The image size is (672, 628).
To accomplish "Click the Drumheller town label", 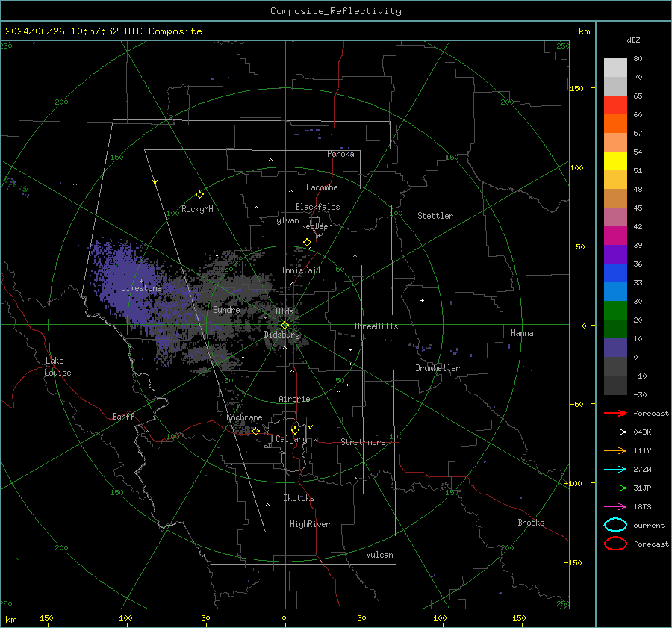I will [438, 368].
